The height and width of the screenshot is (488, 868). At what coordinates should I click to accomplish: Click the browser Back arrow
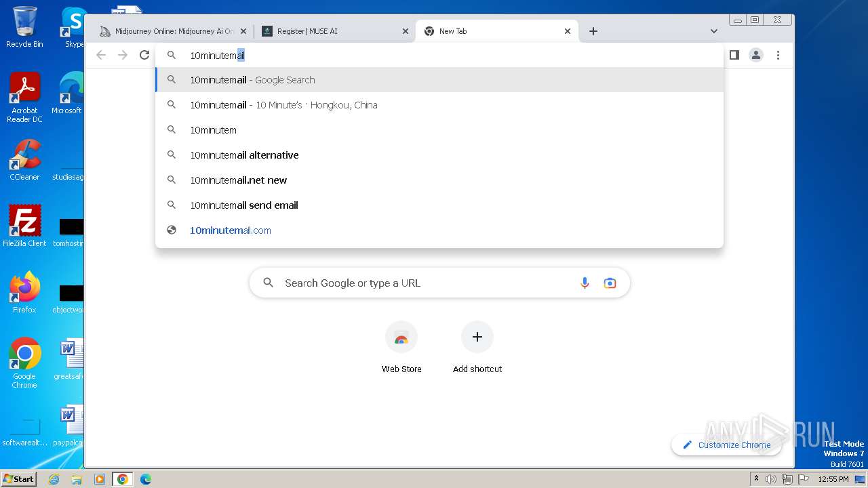click(x=101, y=55)
